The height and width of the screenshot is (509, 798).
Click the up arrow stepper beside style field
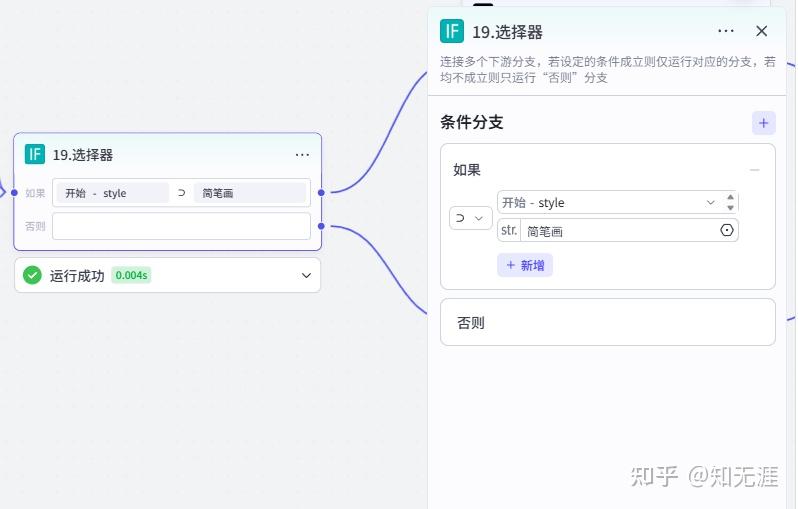(731, 197)
